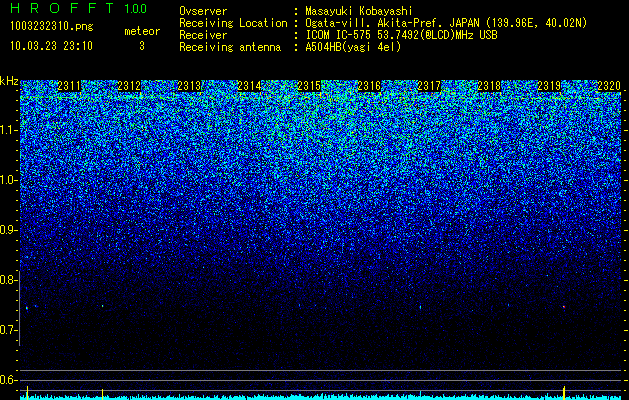629x400 pixels.
Task: Click the 2316 time label
Action: point(369,86)
